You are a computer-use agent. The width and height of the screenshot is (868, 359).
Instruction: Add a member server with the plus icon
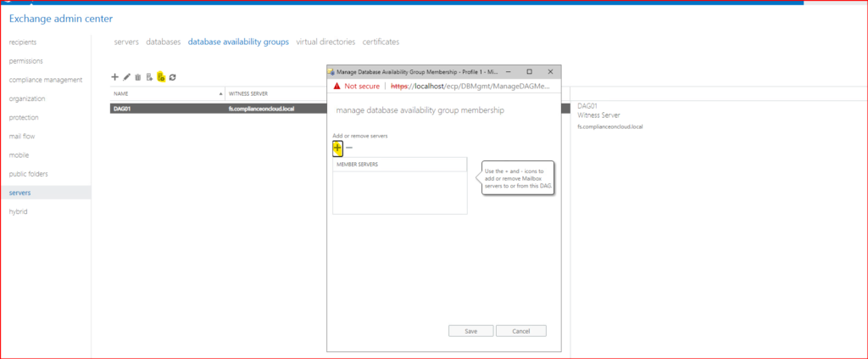click(337, 148)
